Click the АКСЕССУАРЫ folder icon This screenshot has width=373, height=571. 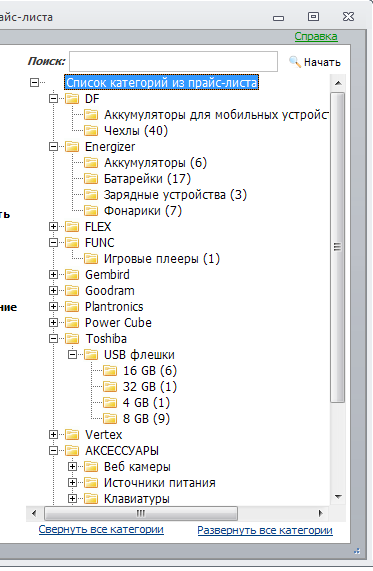point(72,451)
